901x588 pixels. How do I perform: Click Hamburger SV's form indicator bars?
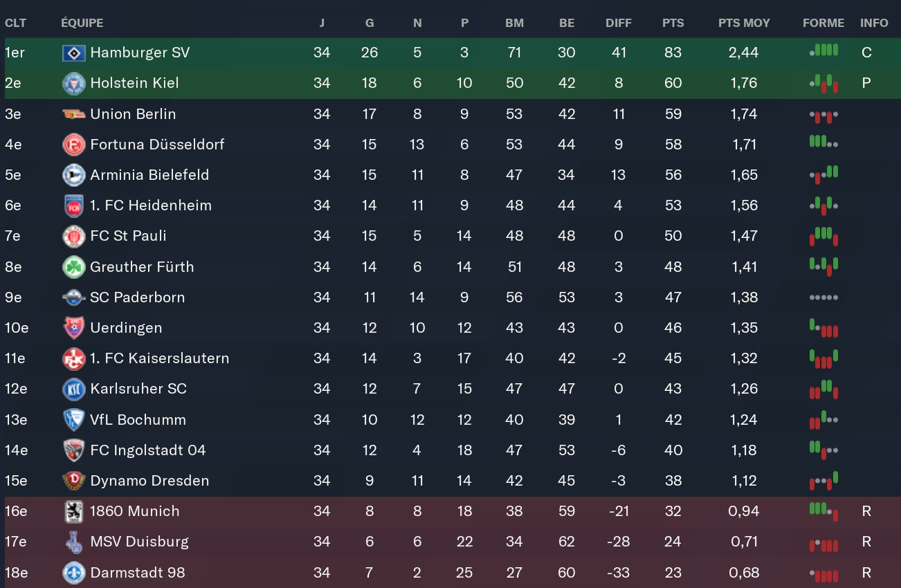[823, 50]
